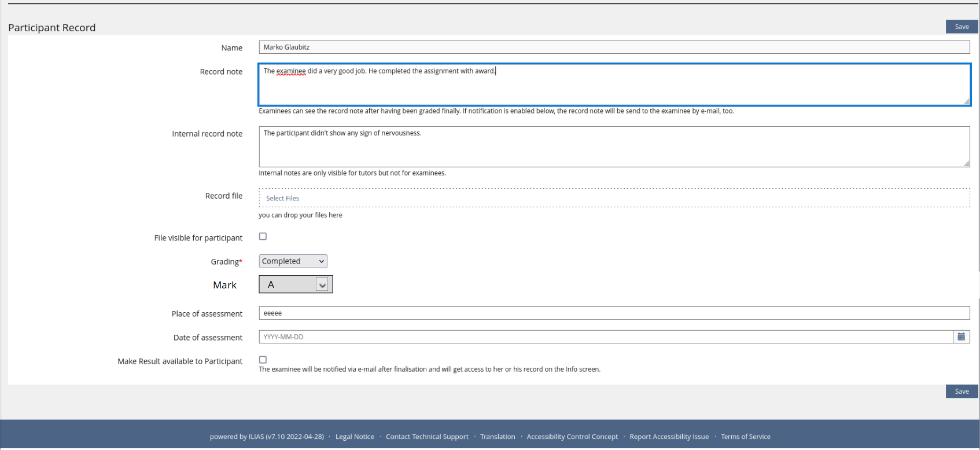The height and width of the screenshot is (450, 980).
Task: Click the Internal record note resize handle
Action: point(966,163)
